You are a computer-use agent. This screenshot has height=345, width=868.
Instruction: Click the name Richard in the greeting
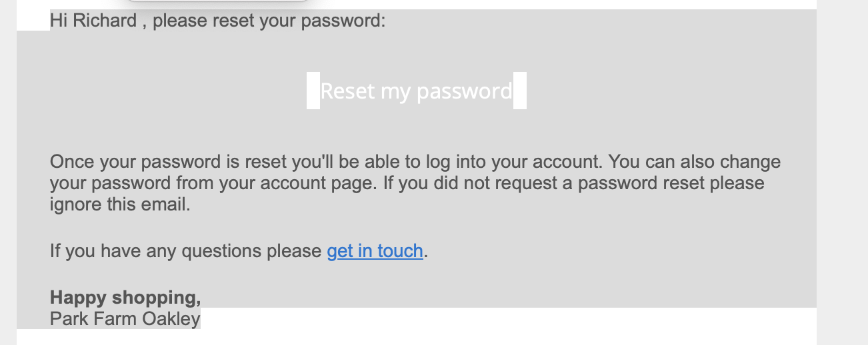(x=105, y=21)
